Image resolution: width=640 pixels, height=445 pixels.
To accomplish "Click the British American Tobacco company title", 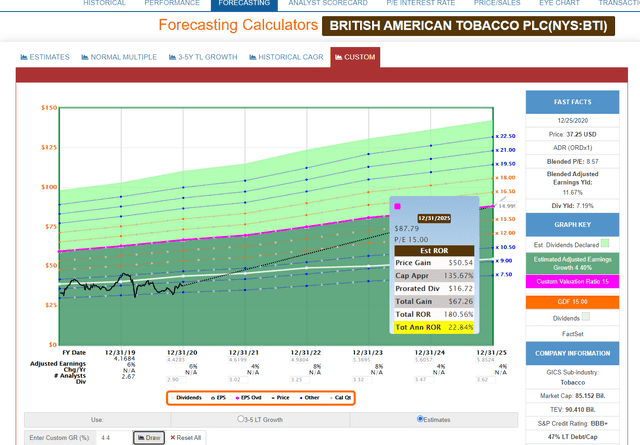I will click(468, 26).
